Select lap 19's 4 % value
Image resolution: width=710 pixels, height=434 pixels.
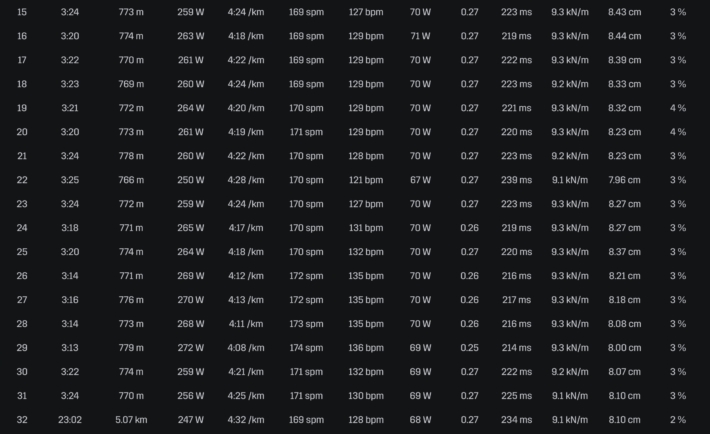[x=678, y=108]
